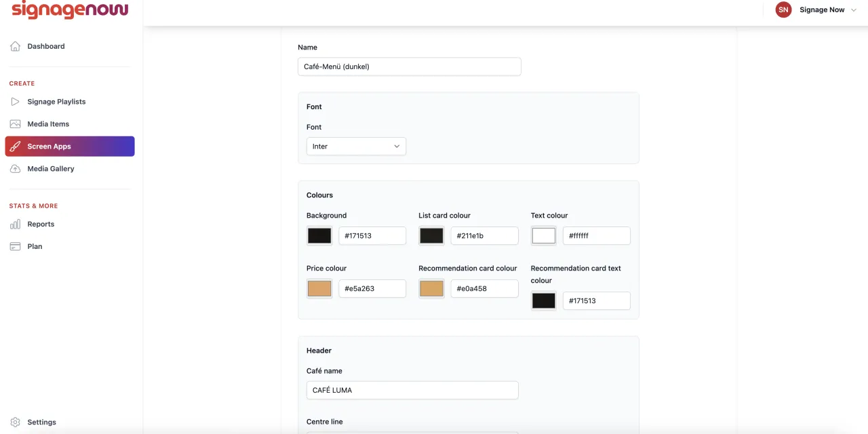
Task: Open the Text colour swatch
Action: pyautogui.click(x=544, y=235)
